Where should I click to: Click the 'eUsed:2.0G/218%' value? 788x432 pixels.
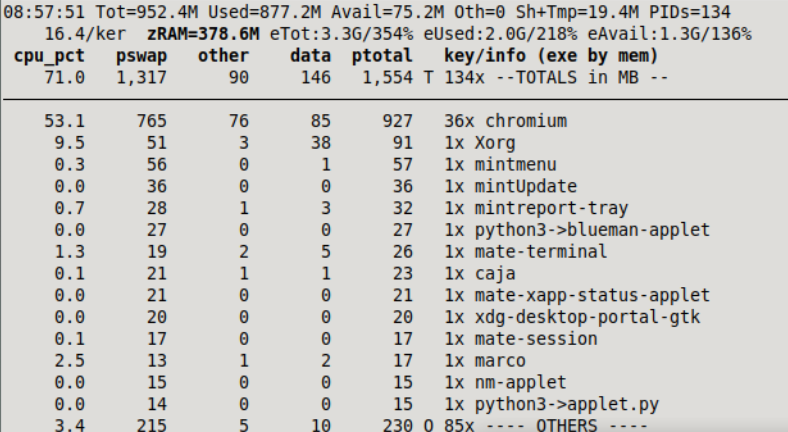click(500, 34)
